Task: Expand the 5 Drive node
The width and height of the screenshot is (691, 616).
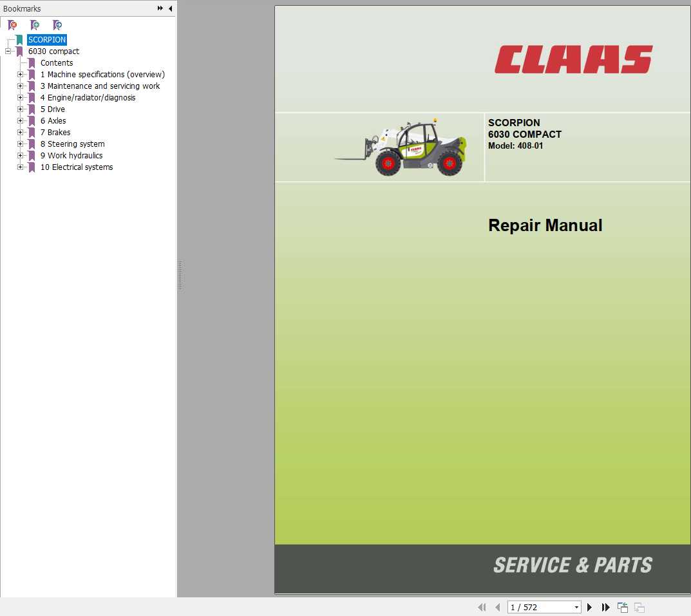Action: click(x=20, y=109)
